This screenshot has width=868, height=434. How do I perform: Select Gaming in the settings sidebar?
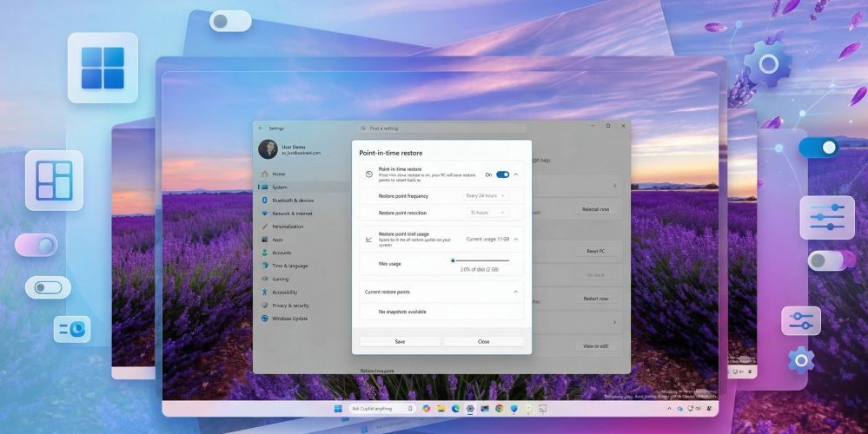(280, 279)
